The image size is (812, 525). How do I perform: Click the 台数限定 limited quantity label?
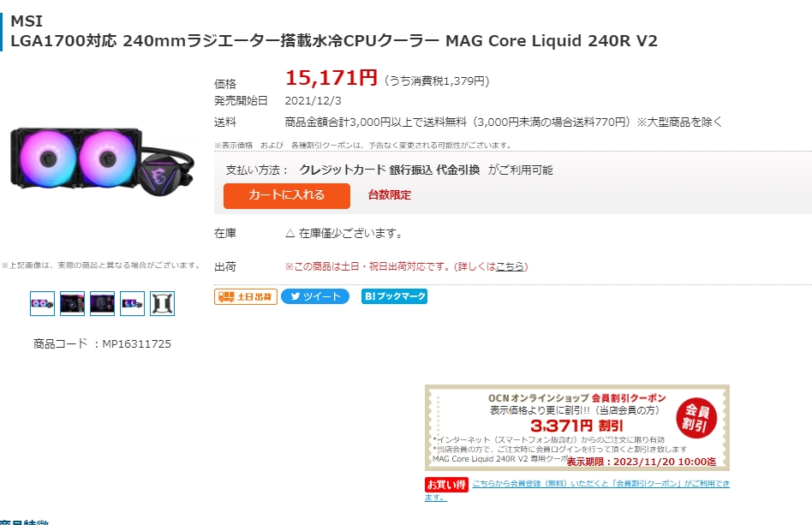click(389, 195)
